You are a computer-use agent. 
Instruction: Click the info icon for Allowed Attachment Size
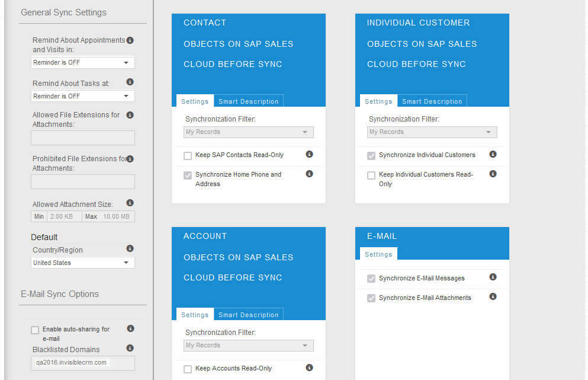[130, 203]
